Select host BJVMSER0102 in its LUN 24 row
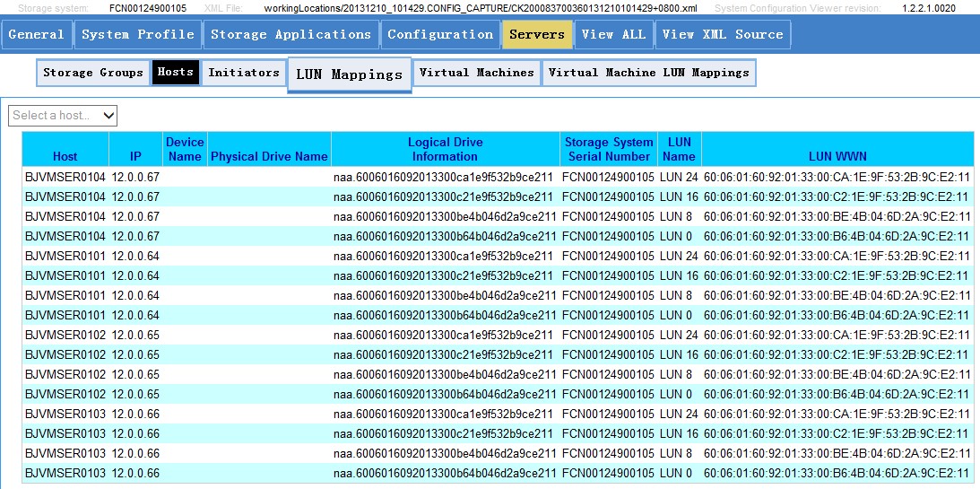The width and height of the screenshot is (980, 489). (x=65, y=336)
